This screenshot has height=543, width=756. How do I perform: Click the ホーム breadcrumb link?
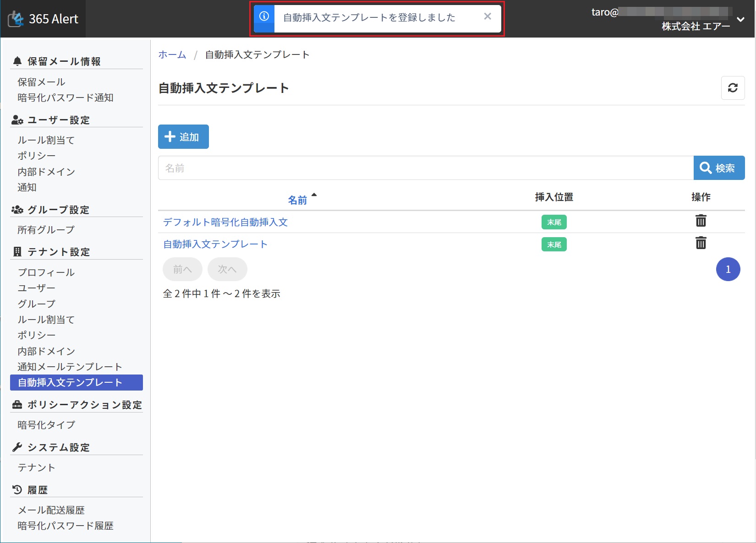(x=172, y=55)
